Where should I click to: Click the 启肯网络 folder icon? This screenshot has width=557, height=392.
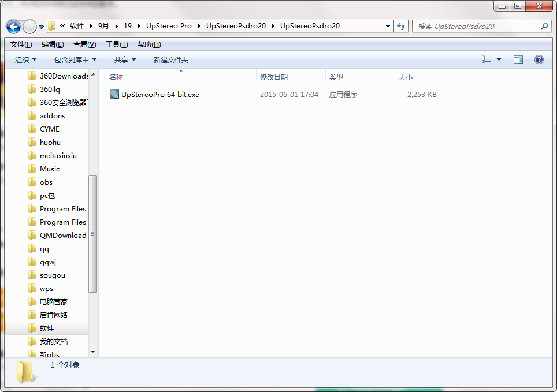coord(32,315)
